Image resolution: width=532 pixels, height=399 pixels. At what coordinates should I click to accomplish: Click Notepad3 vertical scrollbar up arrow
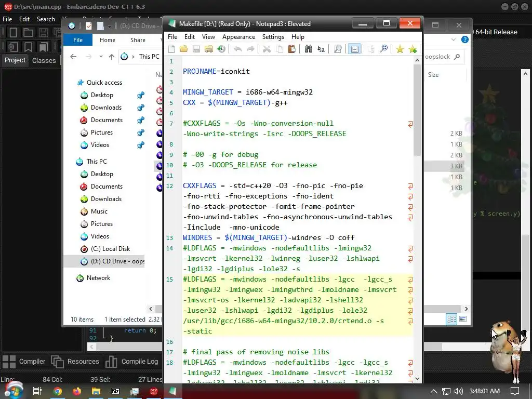pos(417,60)
